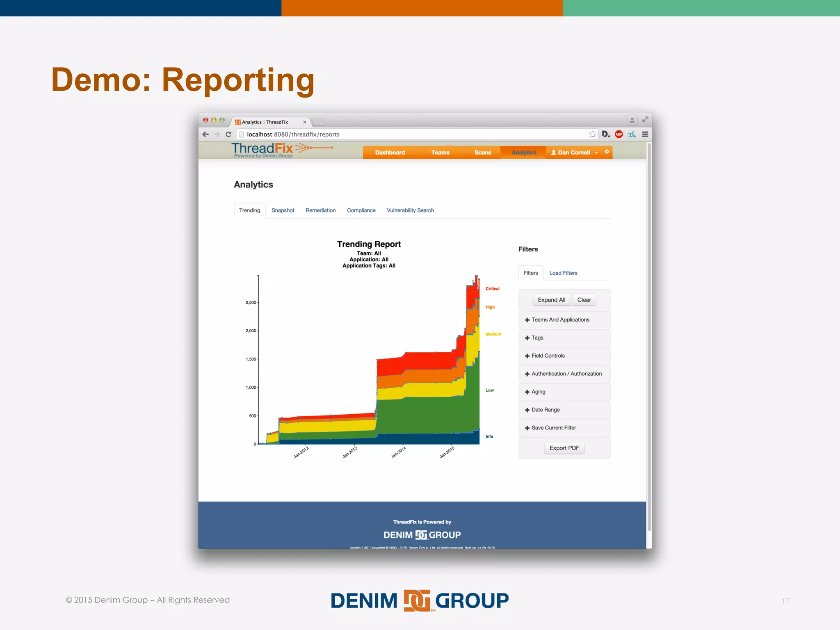Click the D. extension icon
840x630 pixels.
pos(606,134)
